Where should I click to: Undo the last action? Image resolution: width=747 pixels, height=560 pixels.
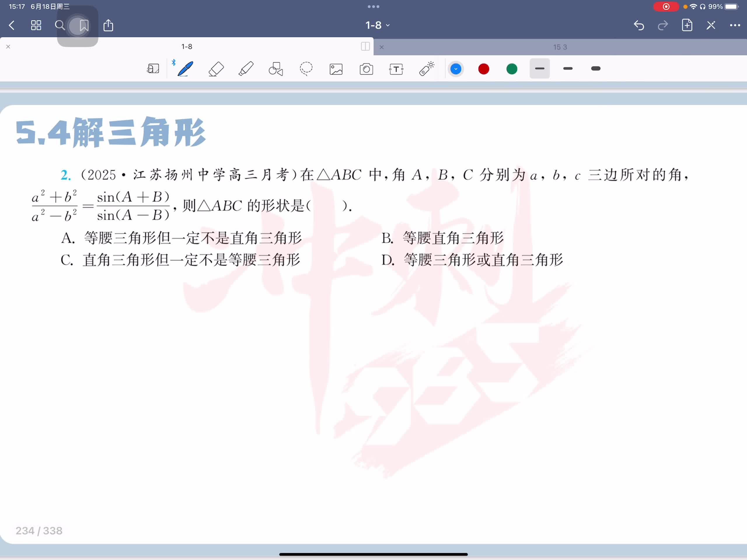(x=638, y=25)
